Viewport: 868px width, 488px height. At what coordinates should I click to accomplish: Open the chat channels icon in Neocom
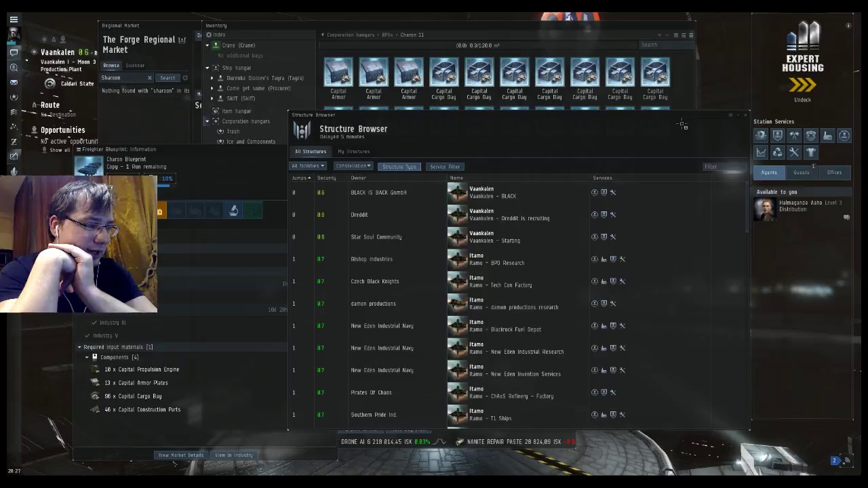click(14, 52)
